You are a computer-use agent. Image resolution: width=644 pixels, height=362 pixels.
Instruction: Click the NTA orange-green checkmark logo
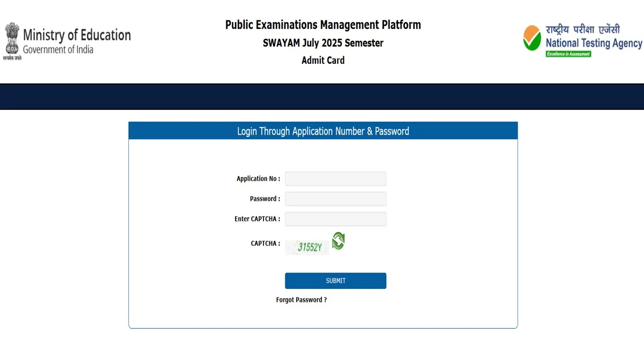532,38
